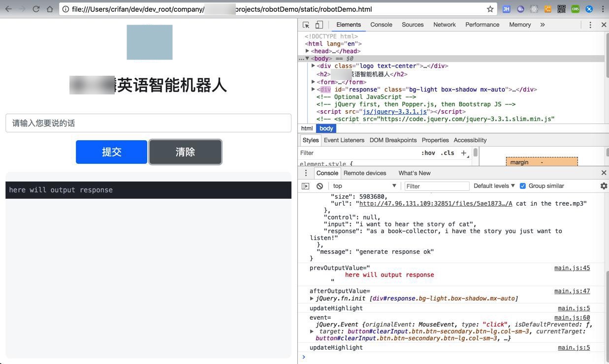This screenshot has width=609, height=364.
Task: Open the React Developer Tools extension icon
Action: [534, 9]
